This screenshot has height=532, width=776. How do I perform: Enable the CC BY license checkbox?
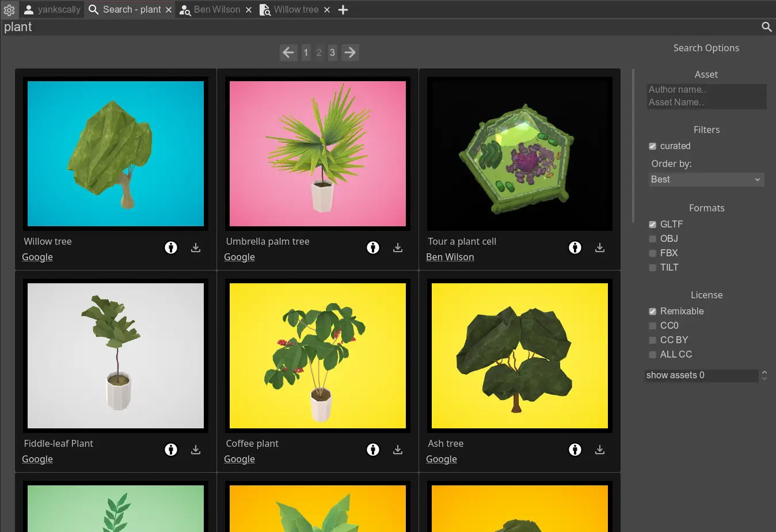(652, 340)
